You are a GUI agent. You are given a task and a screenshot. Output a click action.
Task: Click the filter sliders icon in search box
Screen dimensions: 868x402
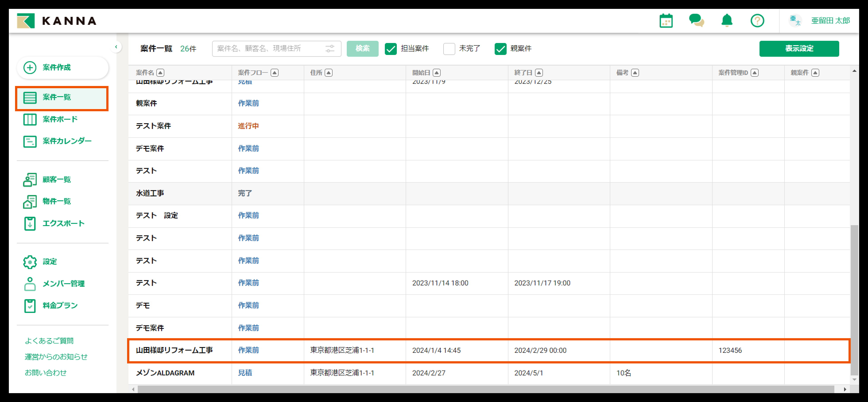(x=330, y=49)
